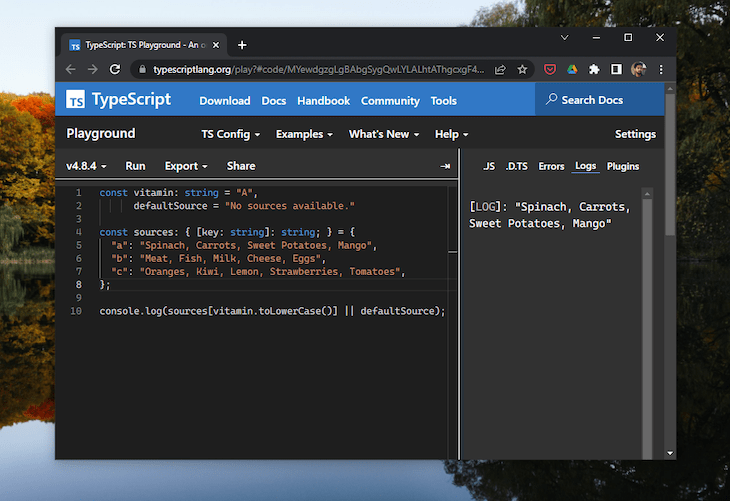The width and height of the screenshot is (730, 501).
Task: Open playground Settings
Action: coord(635,135)
